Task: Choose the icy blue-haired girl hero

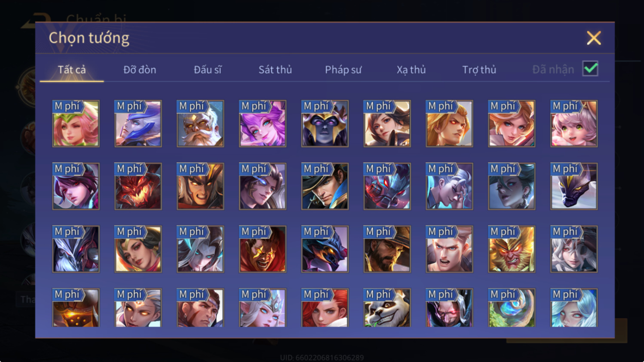Action: pos(574,308)
